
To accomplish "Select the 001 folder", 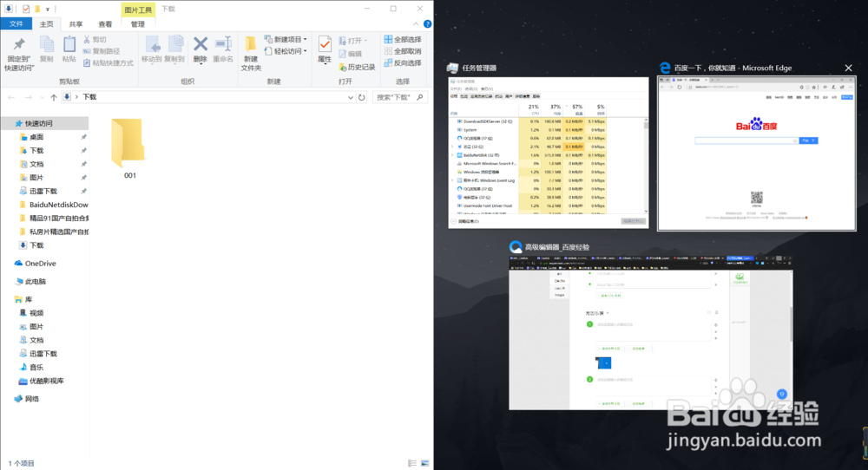I will pos(128,148).
